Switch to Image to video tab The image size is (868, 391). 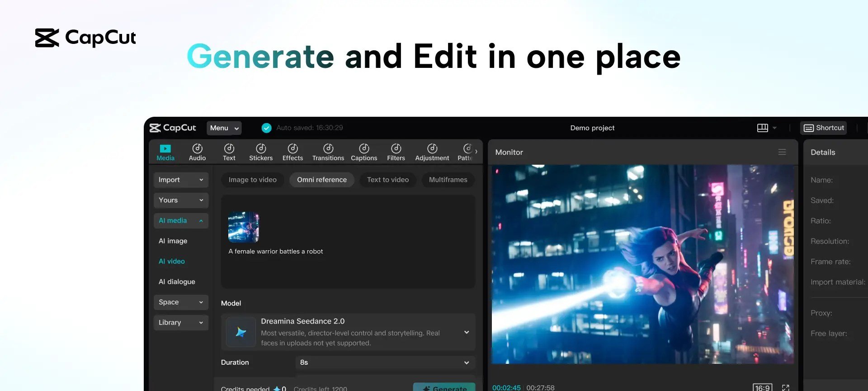(252, 180)
